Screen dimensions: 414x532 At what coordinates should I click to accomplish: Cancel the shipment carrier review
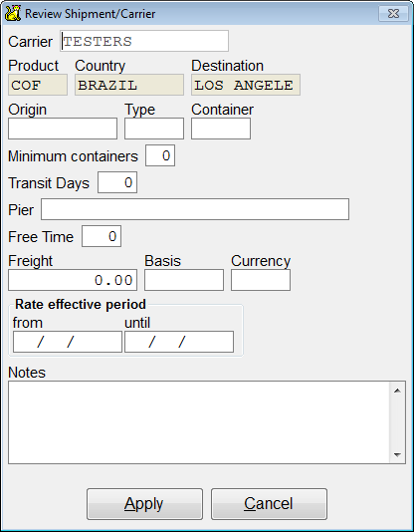269,504
